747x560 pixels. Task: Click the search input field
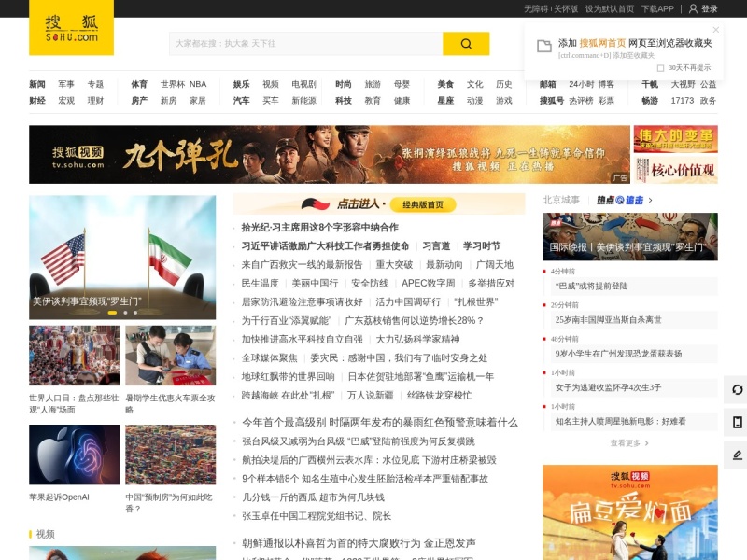pyautogui.click(x=306, y=44)
